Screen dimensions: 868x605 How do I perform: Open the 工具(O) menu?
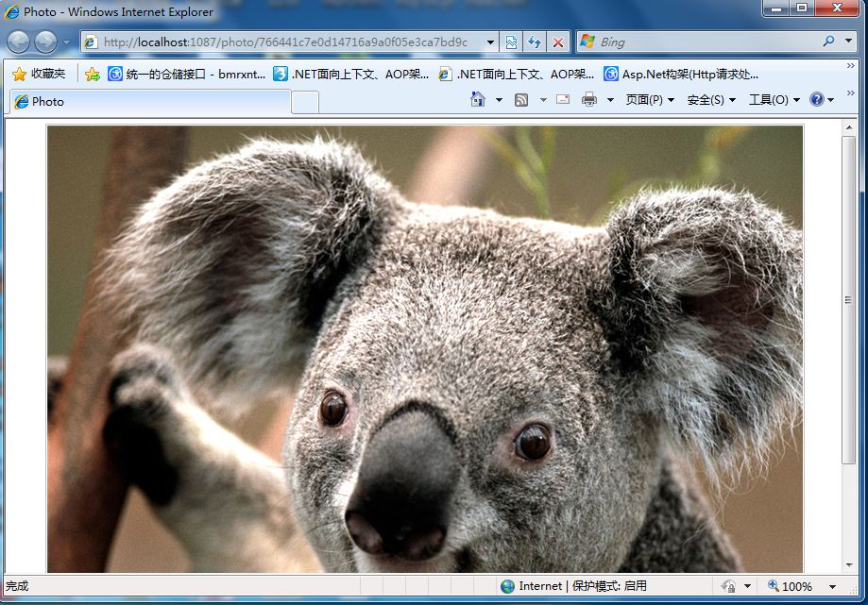tap(774, 100)
